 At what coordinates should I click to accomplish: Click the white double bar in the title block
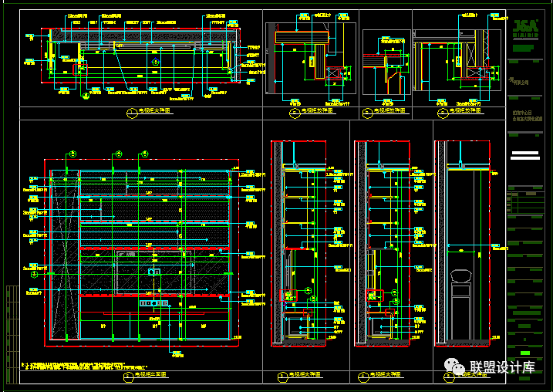(525, 155)
